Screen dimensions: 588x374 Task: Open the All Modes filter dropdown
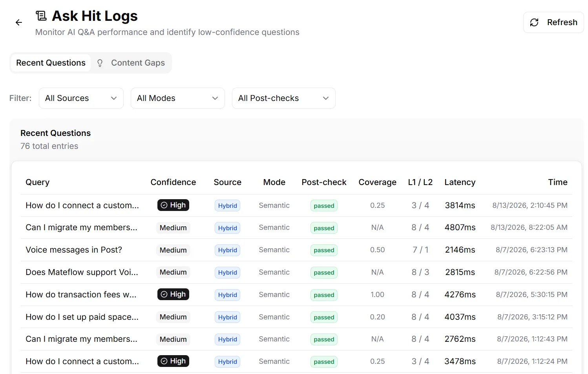coord(178,98)
